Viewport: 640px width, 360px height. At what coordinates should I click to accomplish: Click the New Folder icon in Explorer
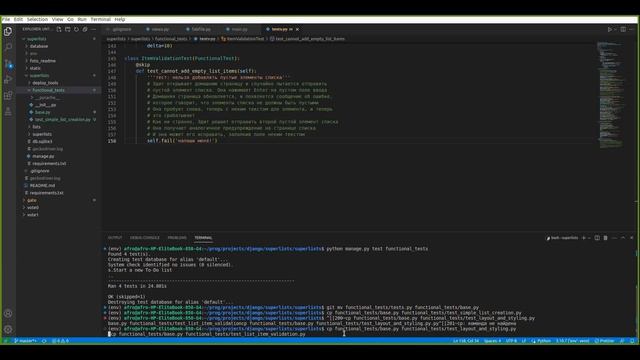coord(68,29)
